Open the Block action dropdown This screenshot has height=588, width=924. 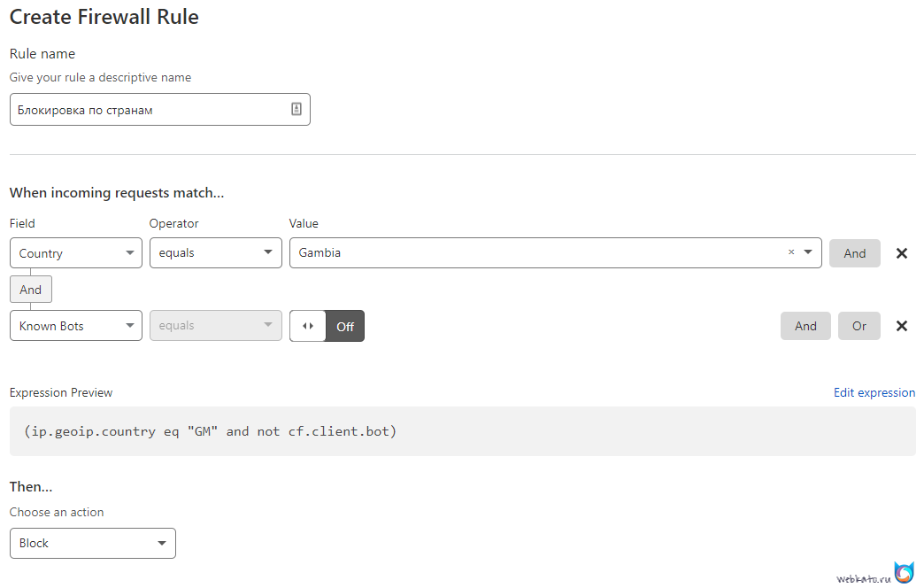pyautogui.click(x=93, y=543)
